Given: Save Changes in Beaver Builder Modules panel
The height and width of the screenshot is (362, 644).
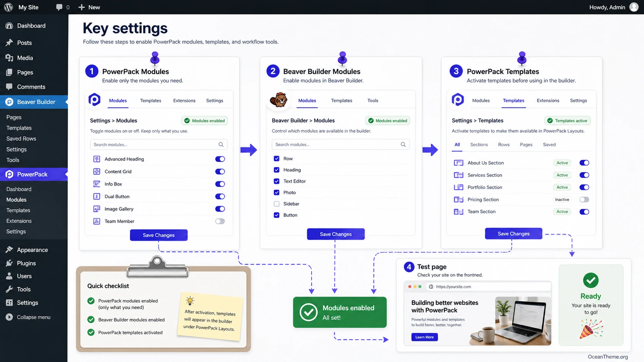Looking at the screenshot, I should pyautogui.click(x=336, y=234).
